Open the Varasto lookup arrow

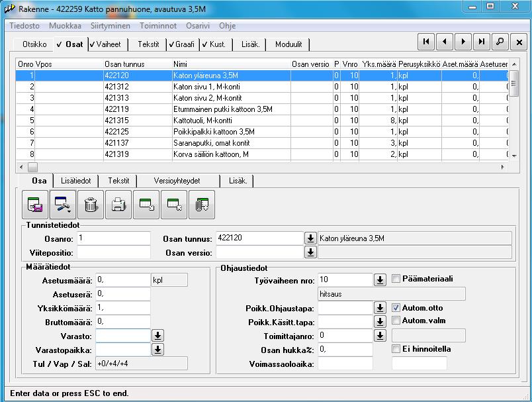(157, 336)
